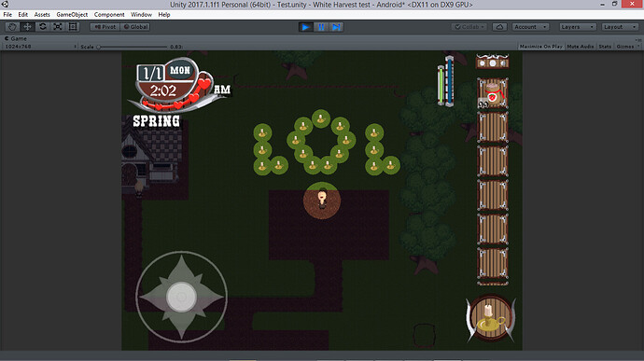Open the GameObject menu

pos(72,14)
